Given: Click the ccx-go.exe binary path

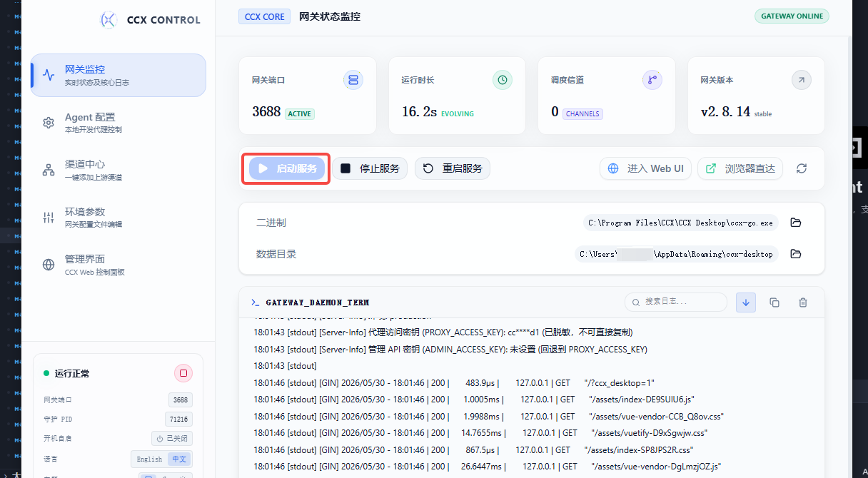Looking at the screenshot, I should (x=680, y=223).
